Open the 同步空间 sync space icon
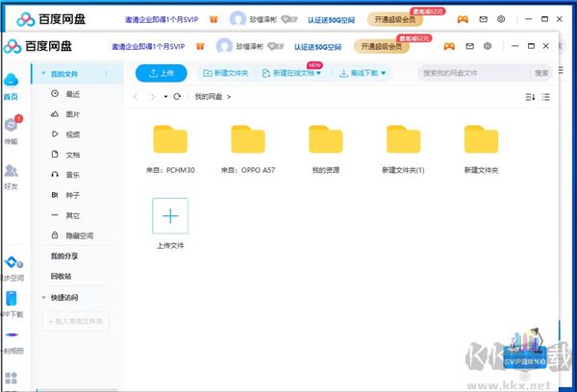Image resolution: width=577 pixels, height=392 pixels. (x=13, y=262)
